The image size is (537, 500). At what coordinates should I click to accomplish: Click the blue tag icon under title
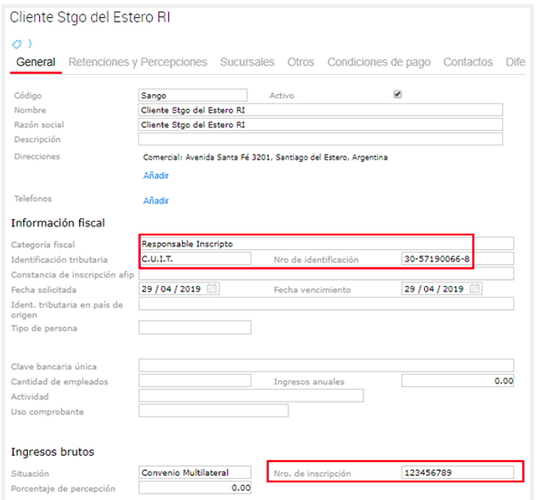point(17,44)
